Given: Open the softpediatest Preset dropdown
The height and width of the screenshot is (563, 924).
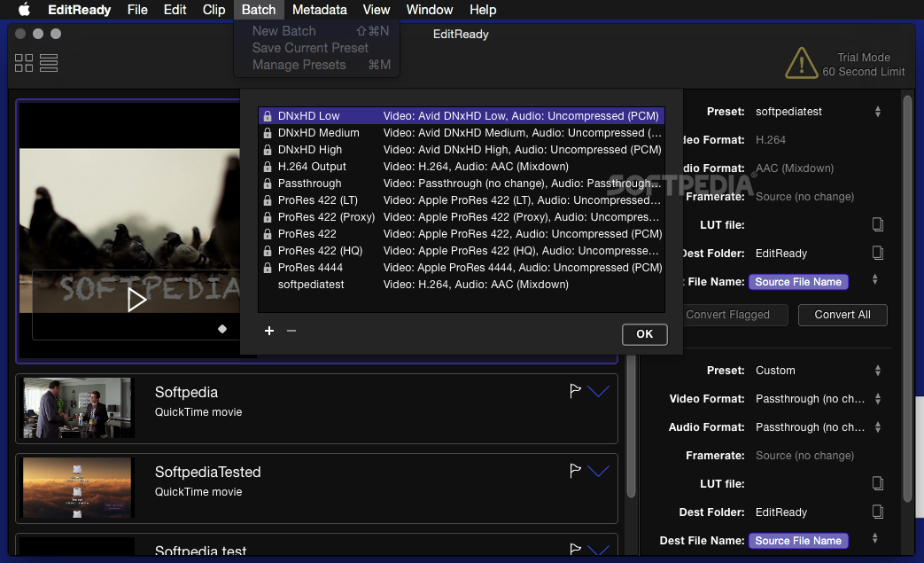Looking at the screenshot, I should pyautogui.click(x=877, y=112).
